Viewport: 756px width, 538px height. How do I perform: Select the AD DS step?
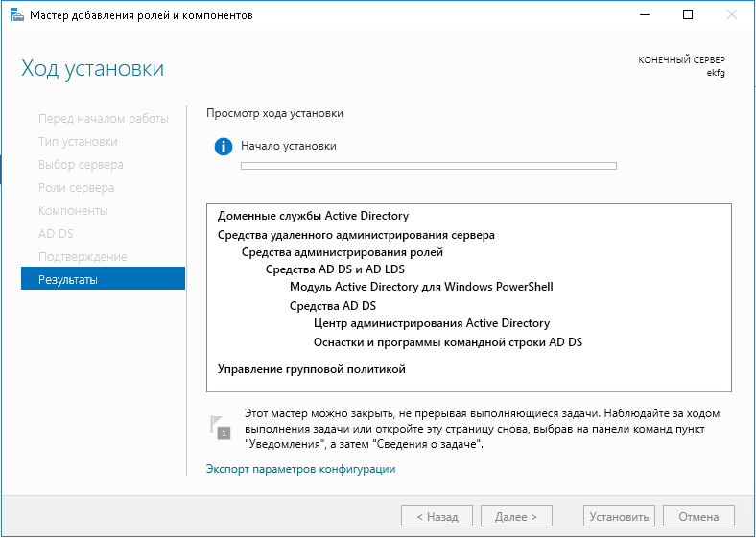coord(56,233)
